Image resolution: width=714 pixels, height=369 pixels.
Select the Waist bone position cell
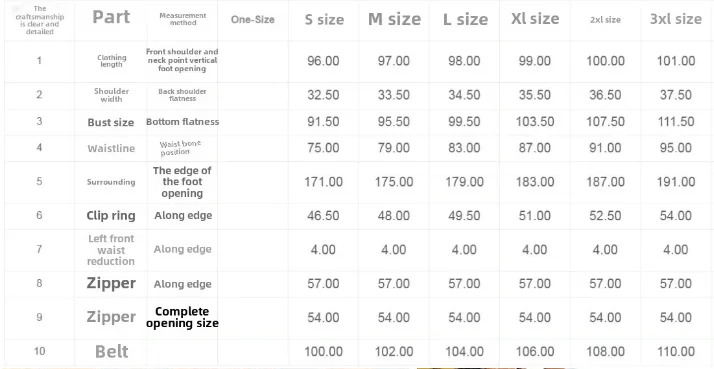(180, 148)
